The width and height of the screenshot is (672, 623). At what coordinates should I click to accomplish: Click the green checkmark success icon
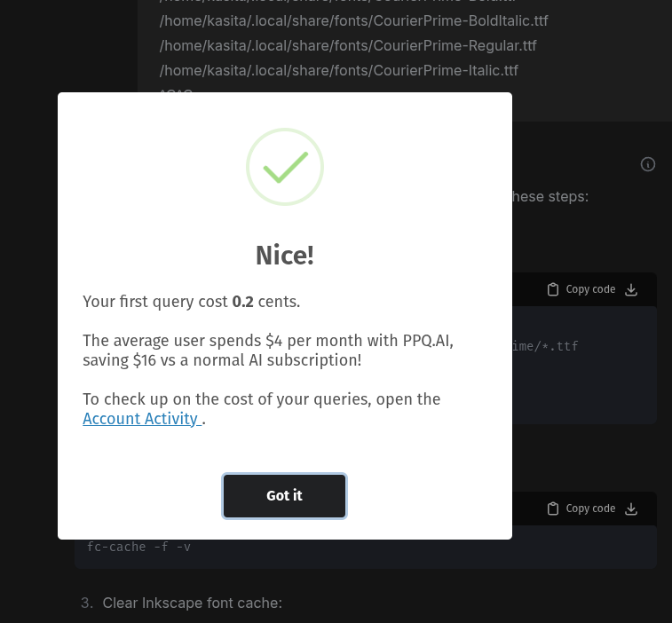point(285,167)
